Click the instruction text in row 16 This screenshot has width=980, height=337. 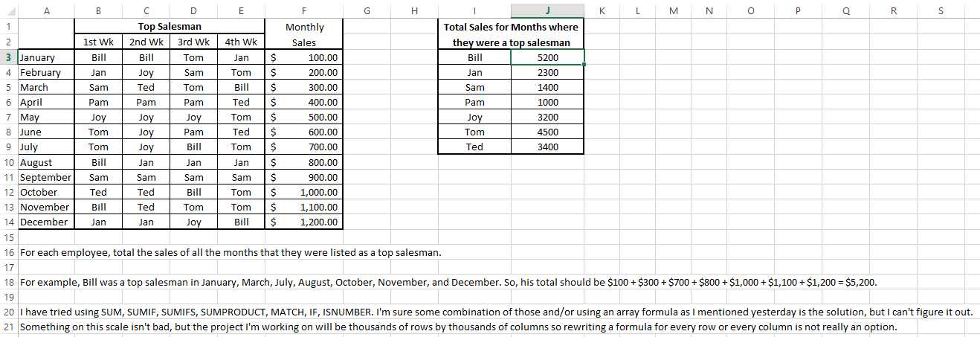[231, 252]
